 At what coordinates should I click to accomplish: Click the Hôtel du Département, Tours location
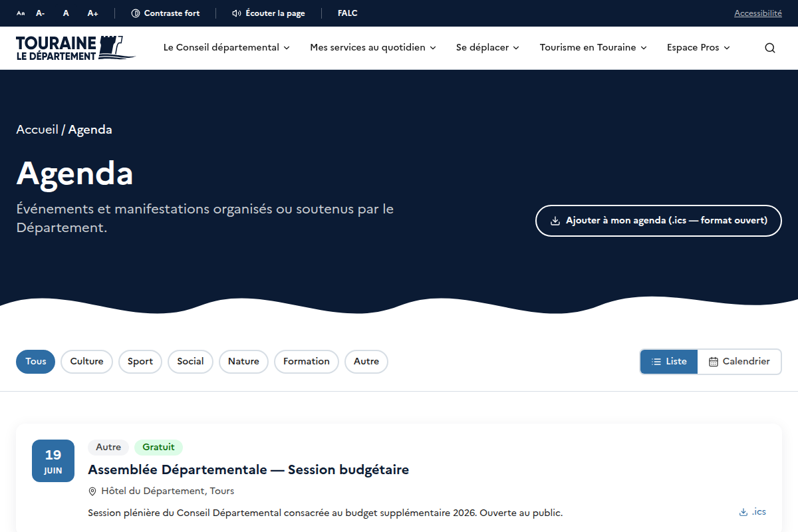(161, 491)
